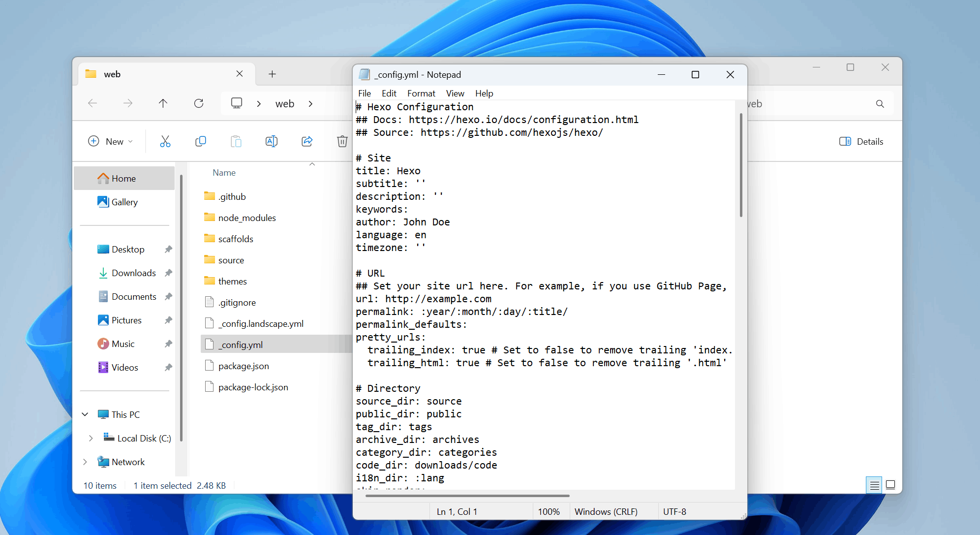Image resolution: width=980 pixels, height=535 pixels.
Task: Switch to details list view in File Explorer
Action: pyautogui.click(x=874, y=485)
